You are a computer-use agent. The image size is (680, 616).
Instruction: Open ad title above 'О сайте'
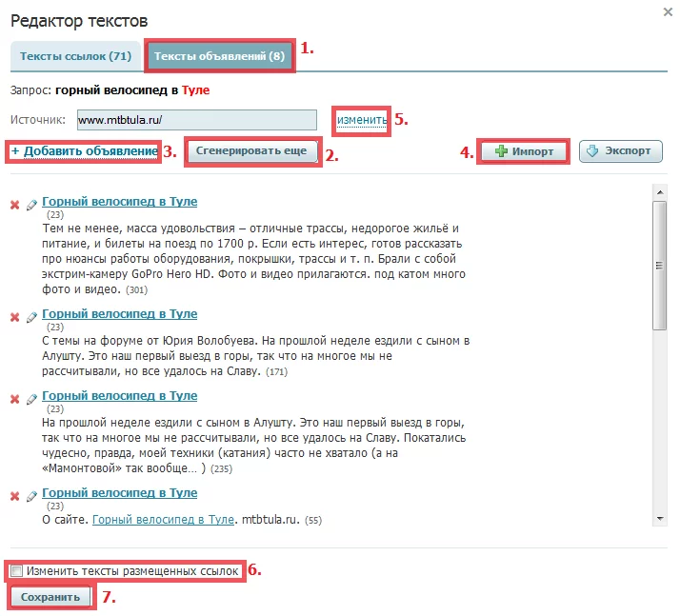[x=120, y=493]
